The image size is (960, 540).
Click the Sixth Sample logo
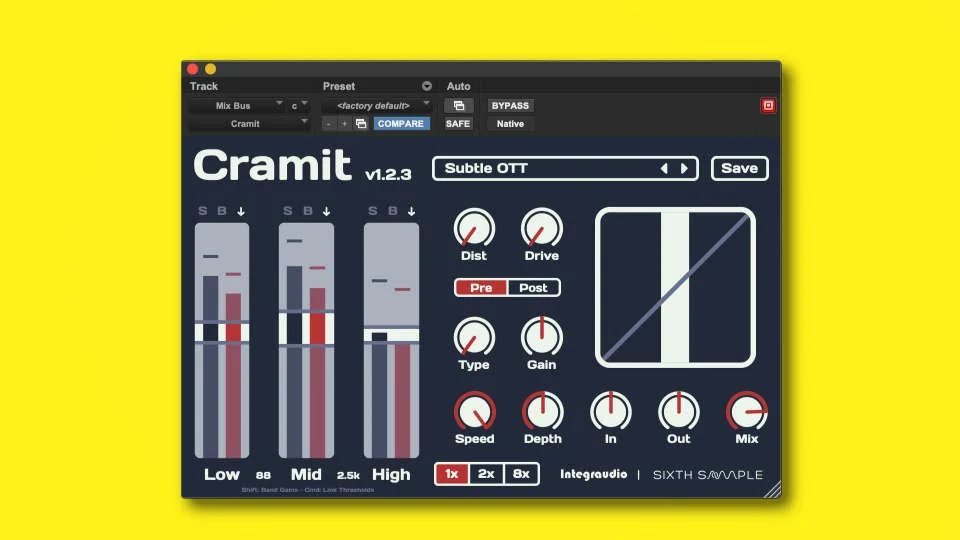point(708,474)
